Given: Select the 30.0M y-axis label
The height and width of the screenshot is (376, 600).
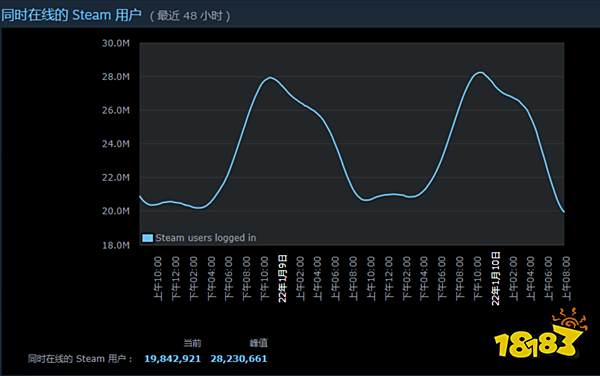Looking at the screenshot, I should click(x=116, y=43).
